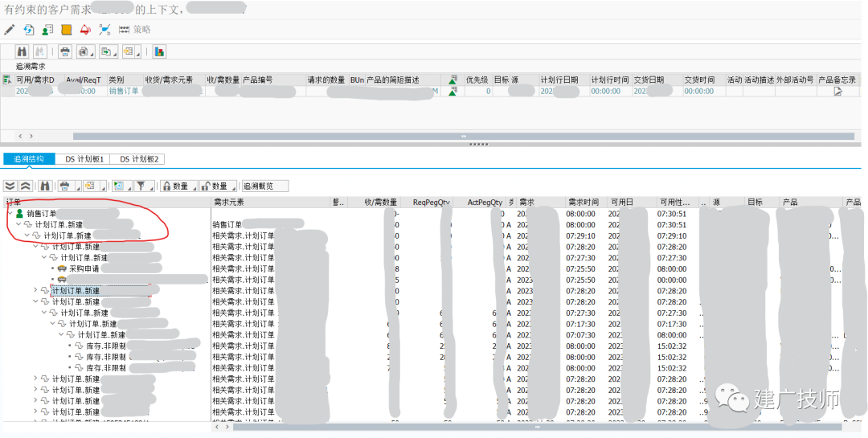Click binoculars find icon above 追溯需求 table
868x438 pixels.
[x=23, y=51]
